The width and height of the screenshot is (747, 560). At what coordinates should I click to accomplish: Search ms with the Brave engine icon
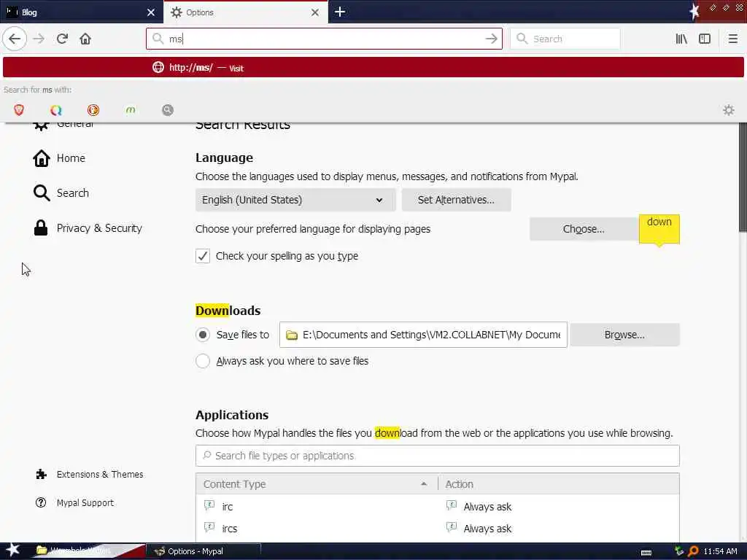tap(19, 110)
